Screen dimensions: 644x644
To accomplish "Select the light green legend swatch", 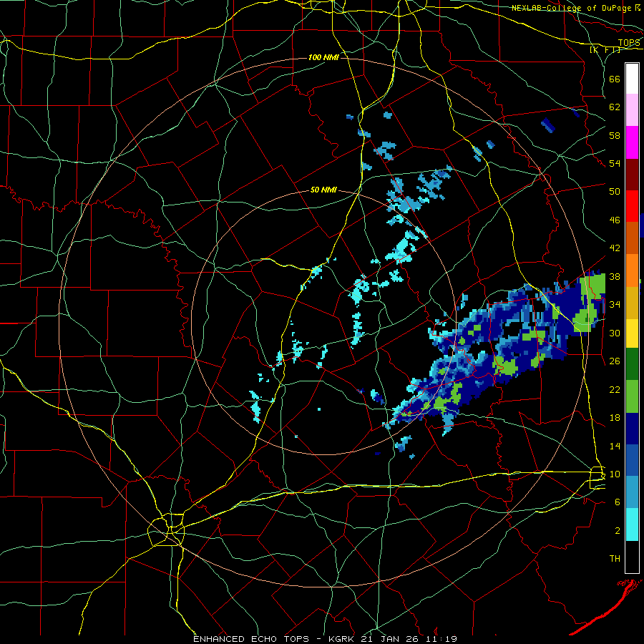I will (x=632, y=396).
